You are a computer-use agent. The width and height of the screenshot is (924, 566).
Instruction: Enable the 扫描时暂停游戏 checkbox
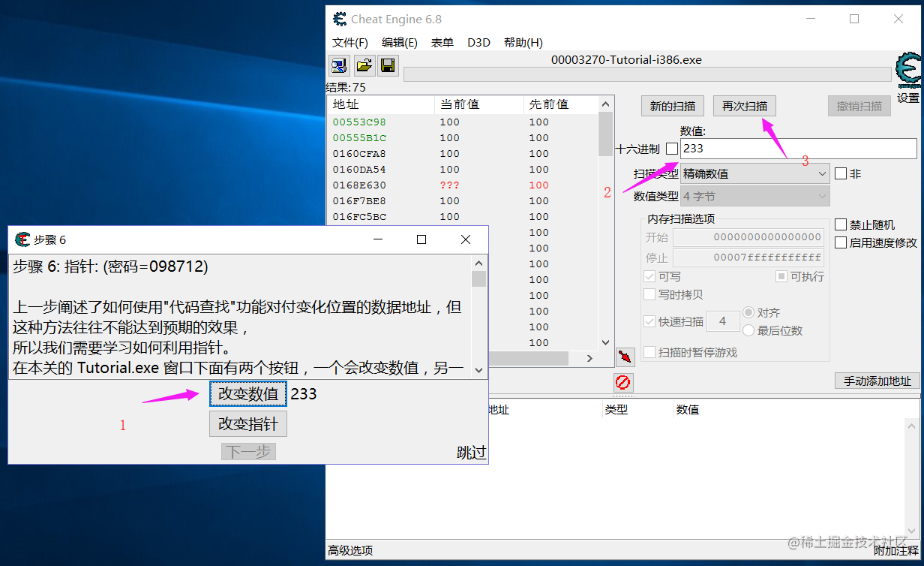(649, 352)
